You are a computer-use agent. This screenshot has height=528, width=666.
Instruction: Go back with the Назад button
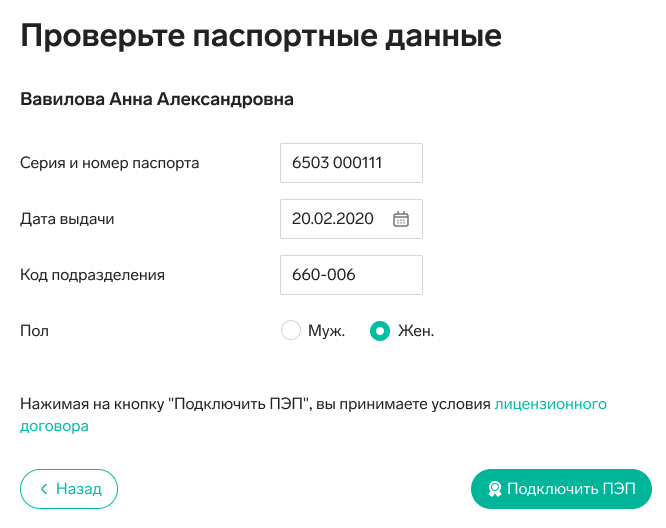click(69, 489)
